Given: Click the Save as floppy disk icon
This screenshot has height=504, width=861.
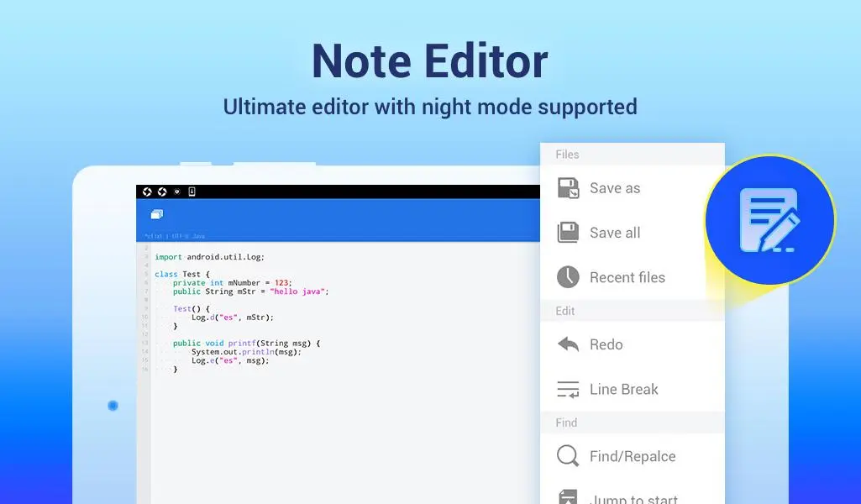Looking at the screenshot, I should 569,188.
